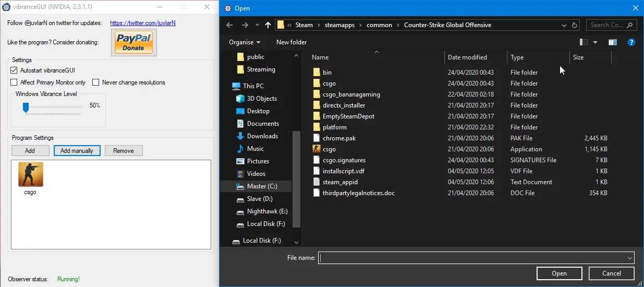This screenshot has width=644, height=287.
Task: Open the Organise dropdown menu
Action: click(245, 42)
